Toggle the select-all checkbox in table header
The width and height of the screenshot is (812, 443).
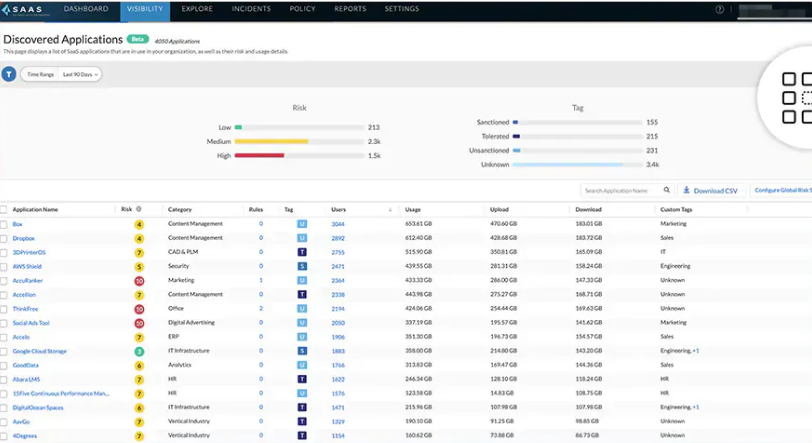(4, 209)
